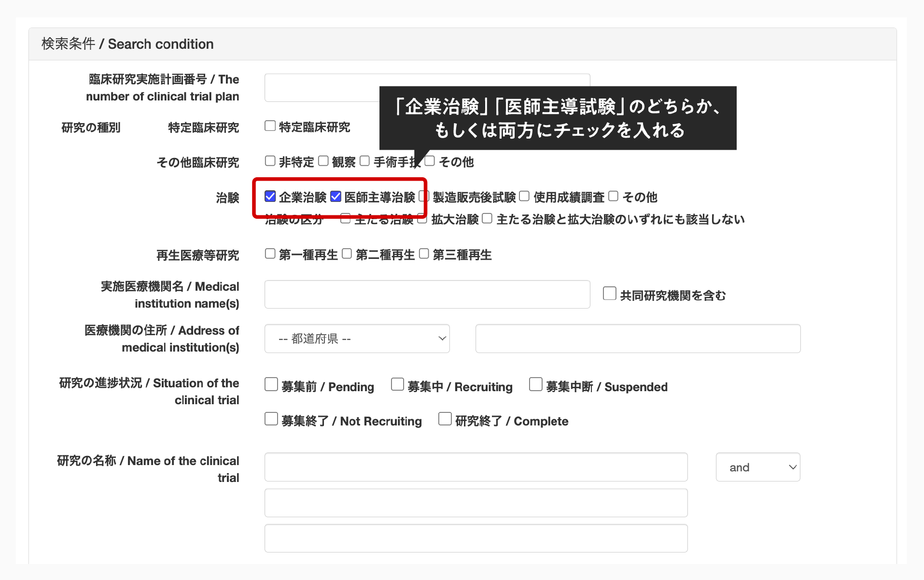Check the 研究終了 / Complete checkbox

tap(445, 419)
